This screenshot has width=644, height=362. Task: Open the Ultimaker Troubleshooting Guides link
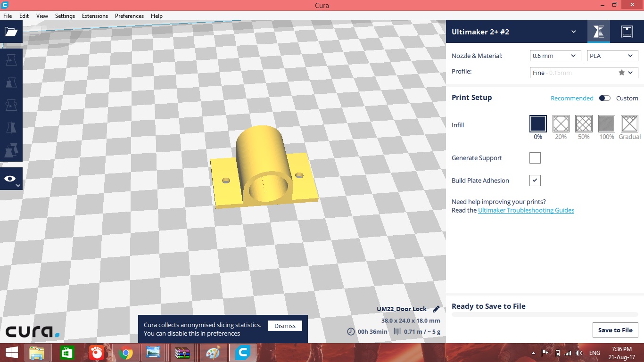(526, 210)
